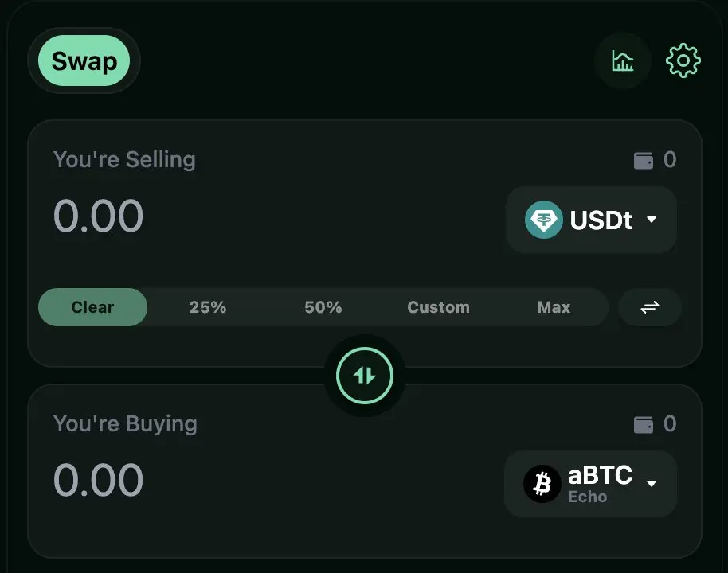Expand the USDt token dropdown arrow
Image resolution: width=728 pixels, height=573 pixels.
click(x=652, y=220)
